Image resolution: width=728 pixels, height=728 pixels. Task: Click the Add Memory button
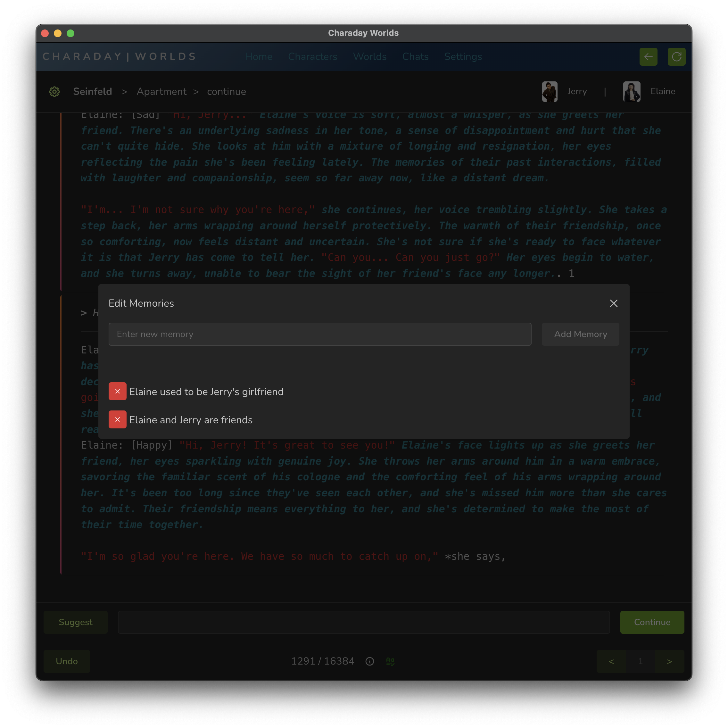point(580,334)
